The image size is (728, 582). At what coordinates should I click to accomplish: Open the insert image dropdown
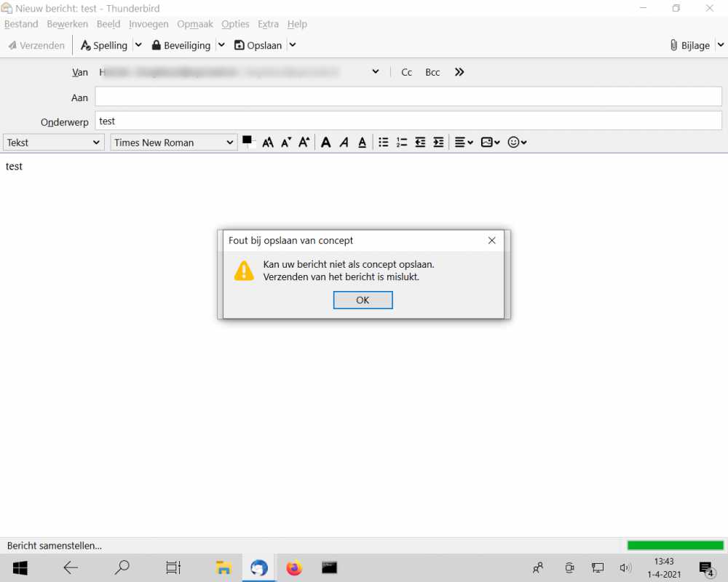pos(490,143)
